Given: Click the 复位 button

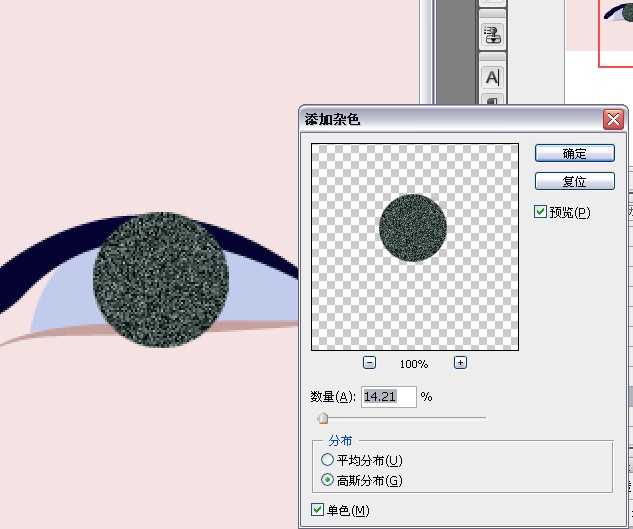Looking at the screenshot, I should click(x=574, y=182).
